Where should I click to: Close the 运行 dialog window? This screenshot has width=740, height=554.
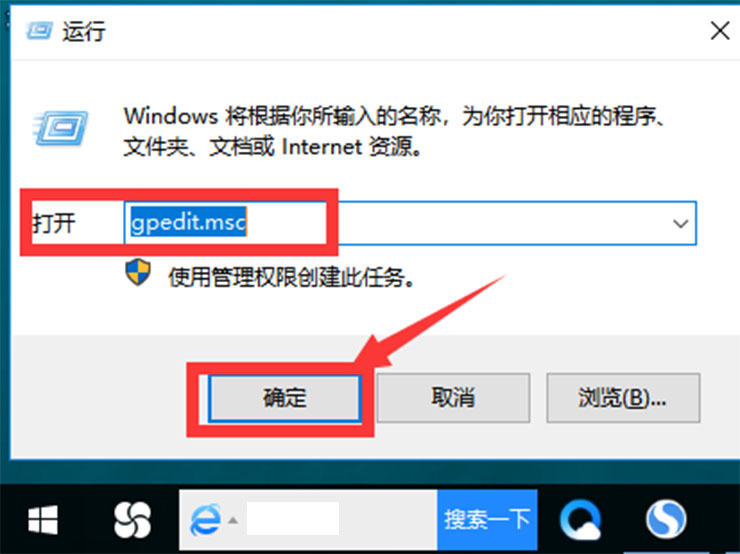720,31
